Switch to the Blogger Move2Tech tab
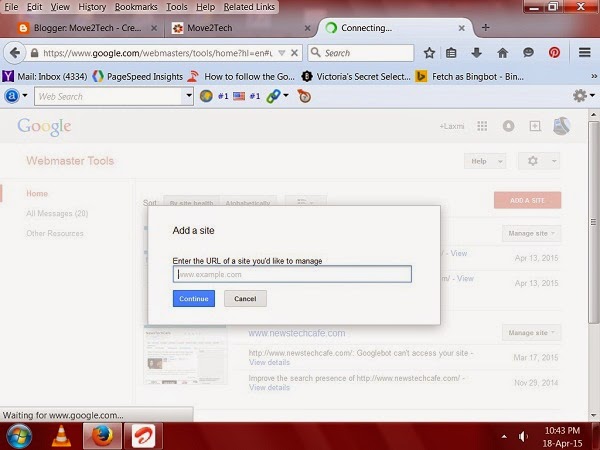This screenshot has width=600, height=450. click(x=87, y=28)
